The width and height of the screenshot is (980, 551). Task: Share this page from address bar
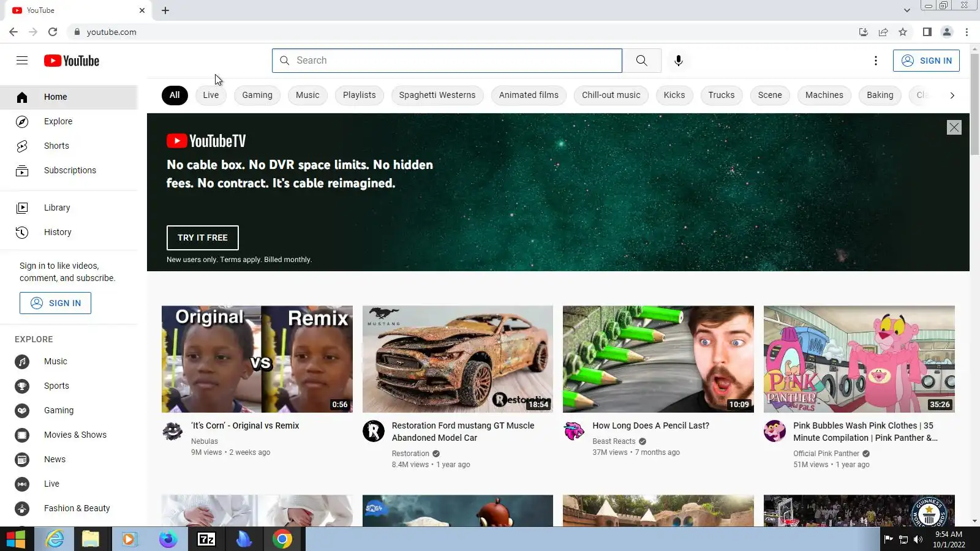883,32
